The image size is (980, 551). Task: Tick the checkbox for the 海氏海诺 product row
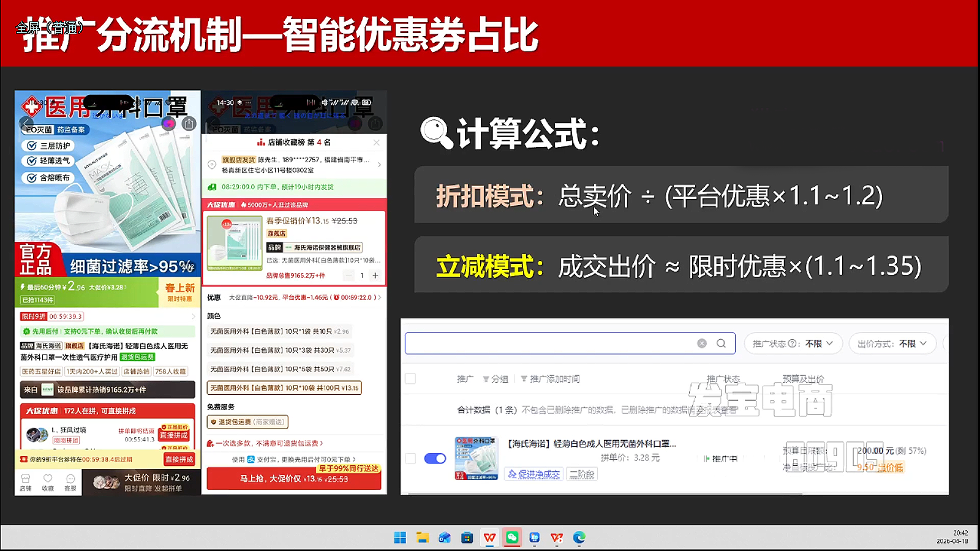pyautogui.click(x=410, y=459)
